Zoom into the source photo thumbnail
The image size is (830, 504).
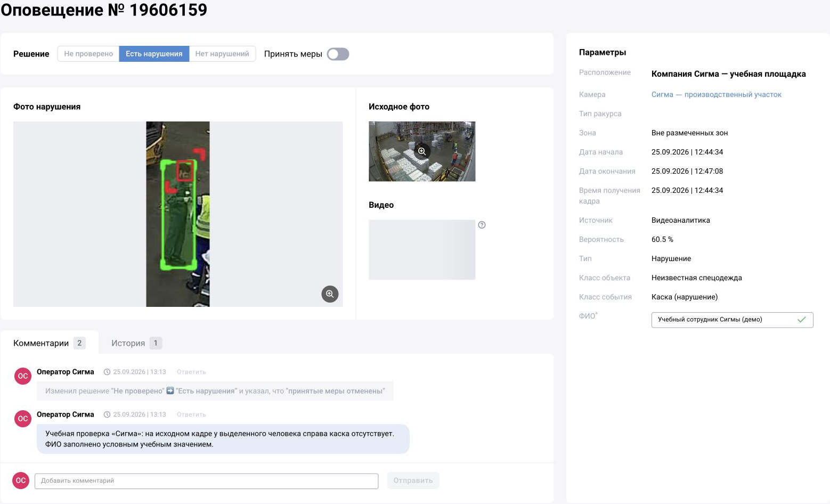point(422,151)
